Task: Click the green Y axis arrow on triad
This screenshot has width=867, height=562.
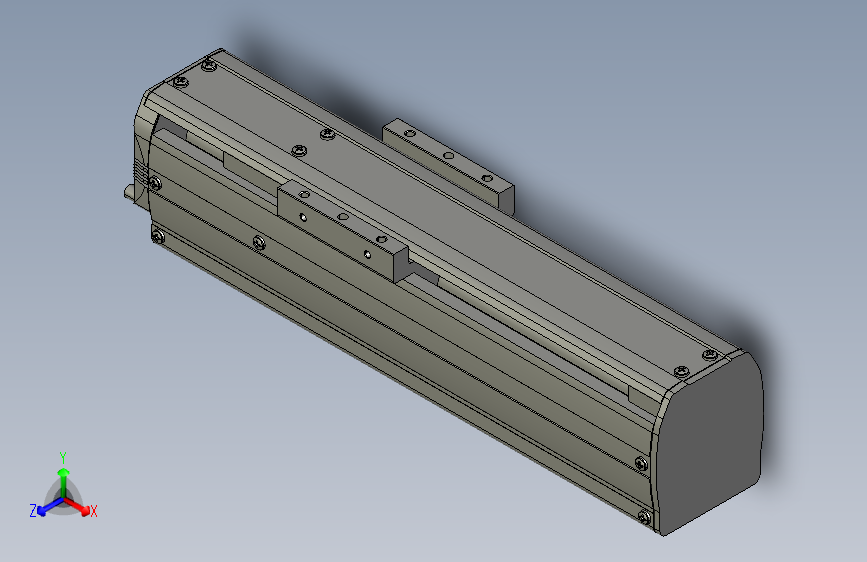Action: [x=64, y=483]
